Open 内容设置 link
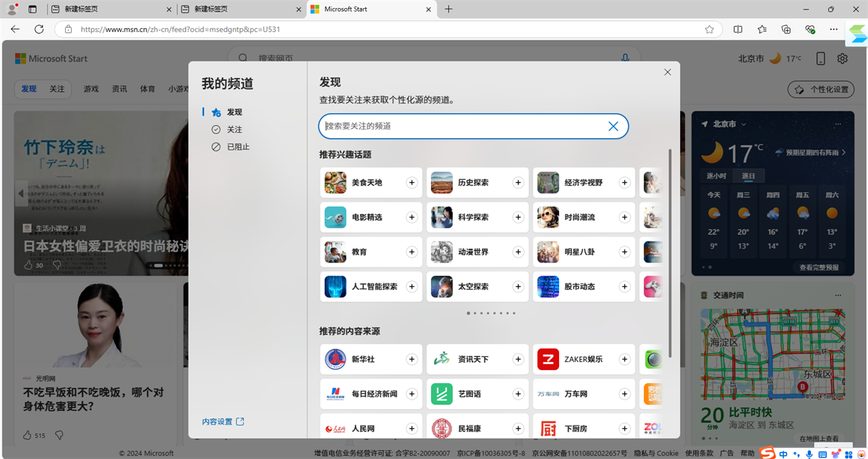Viewport: 868px width, 459px height. [x=223, y=421]
